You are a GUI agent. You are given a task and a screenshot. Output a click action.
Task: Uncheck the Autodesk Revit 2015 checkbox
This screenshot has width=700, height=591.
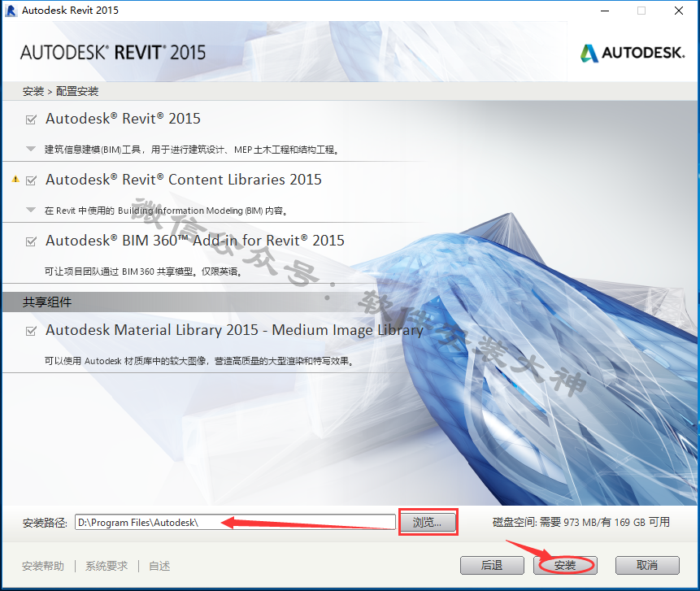pyautogui.click(x=31, y=120)
